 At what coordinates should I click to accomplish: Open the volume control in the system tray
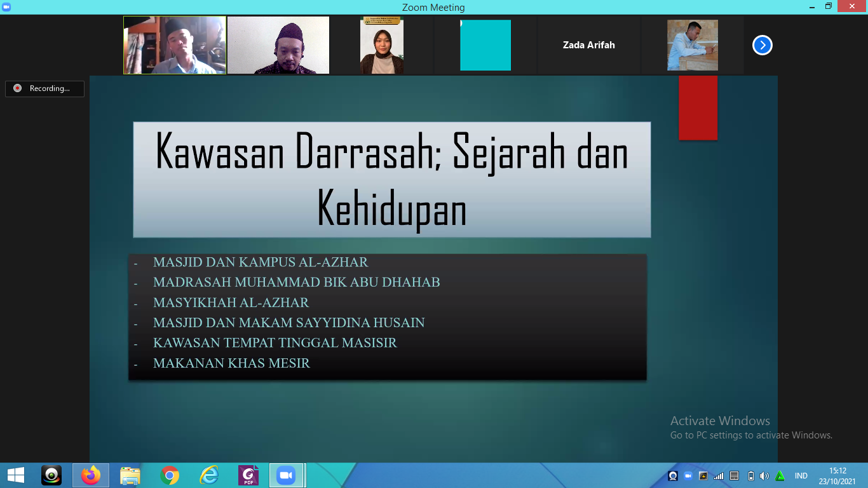pyautogui.click(x=764, y=476)
